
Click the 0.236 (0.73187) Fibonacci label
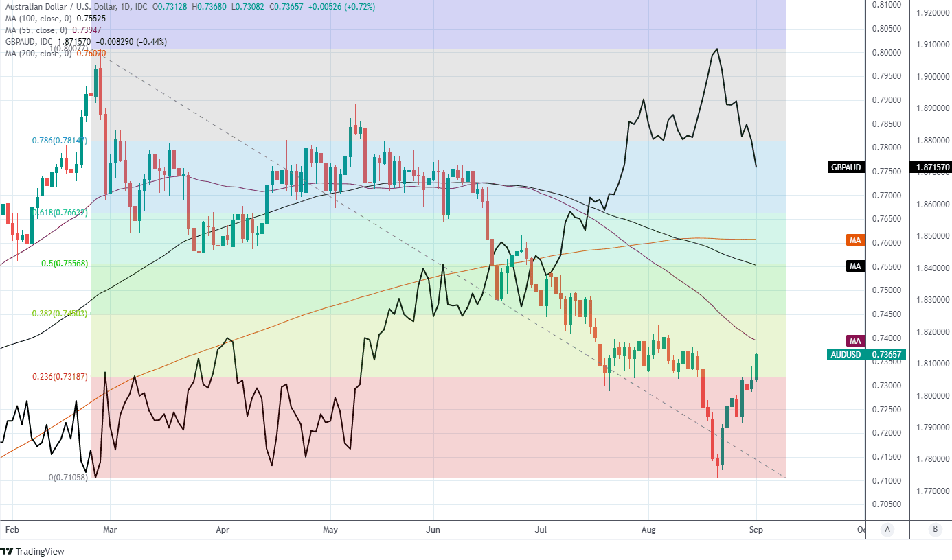click(x=60, y=377)
